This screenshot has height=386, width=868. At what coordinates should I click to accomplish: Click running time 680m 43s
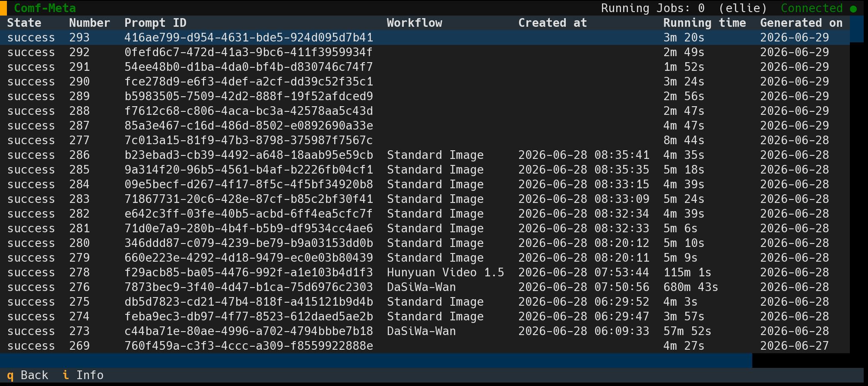coord(691,287)
